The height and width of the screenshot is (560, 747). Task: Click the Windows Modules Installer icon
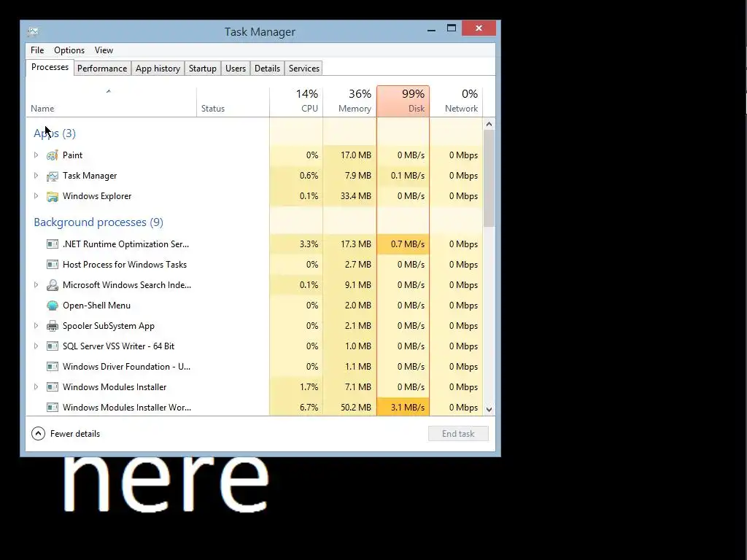pyautogui.click(x=53, y=387)
